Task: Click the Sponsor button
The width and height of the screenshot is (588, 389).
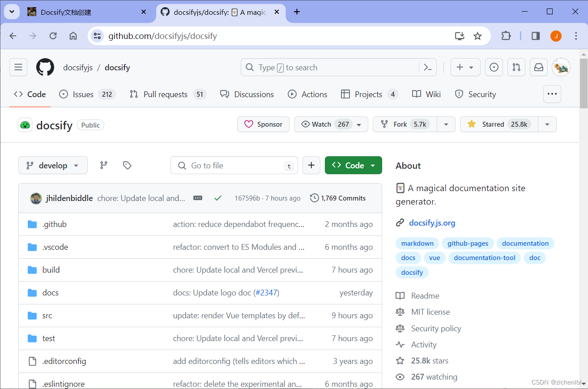Action: [x=263, y=124]
